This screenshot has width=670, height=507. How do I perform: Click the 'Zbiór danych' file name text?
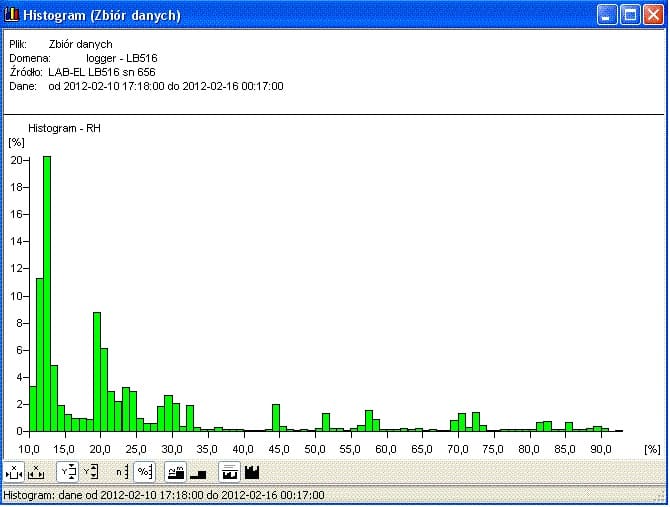click(x=80, y=44)
